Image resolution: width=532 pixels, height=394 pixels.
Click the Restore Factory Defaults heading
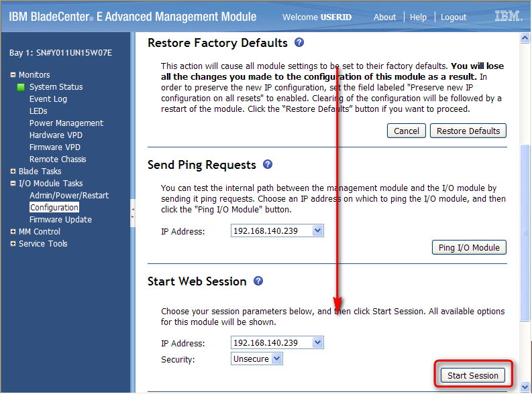tap(217, 43)
